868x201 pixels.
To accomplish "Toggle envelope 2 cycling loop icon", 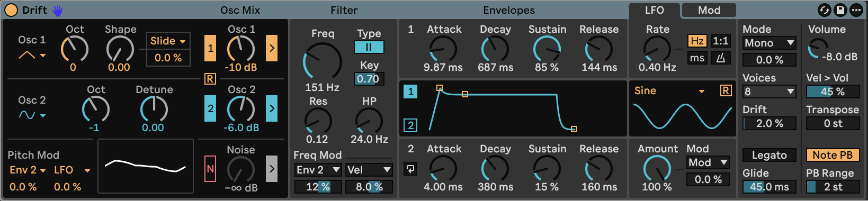I will click(410, 169).
